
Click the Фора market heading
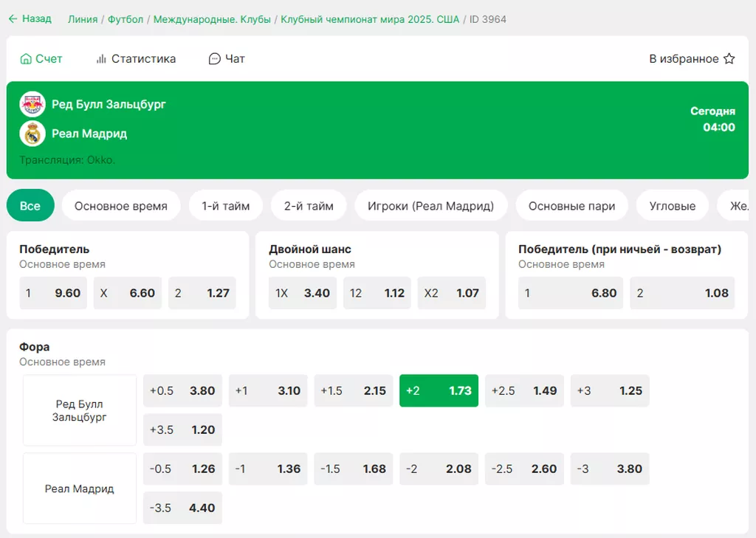[34, 347]
